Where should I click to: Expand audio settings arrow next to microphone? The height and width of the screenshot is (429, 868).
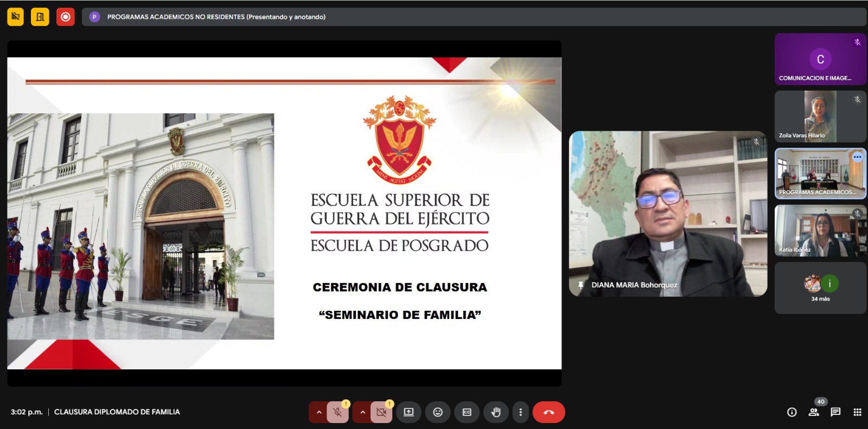tap(319, 413)
